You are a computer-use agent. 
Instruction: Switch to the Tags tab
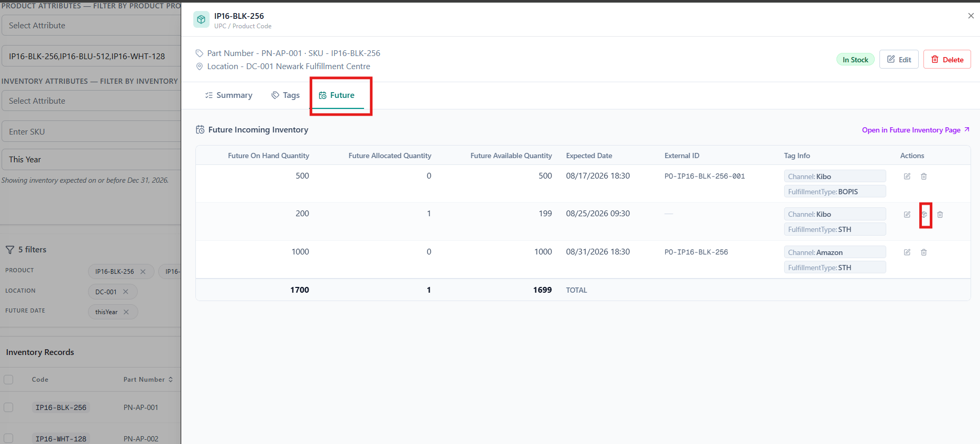(x=285, y=95)
